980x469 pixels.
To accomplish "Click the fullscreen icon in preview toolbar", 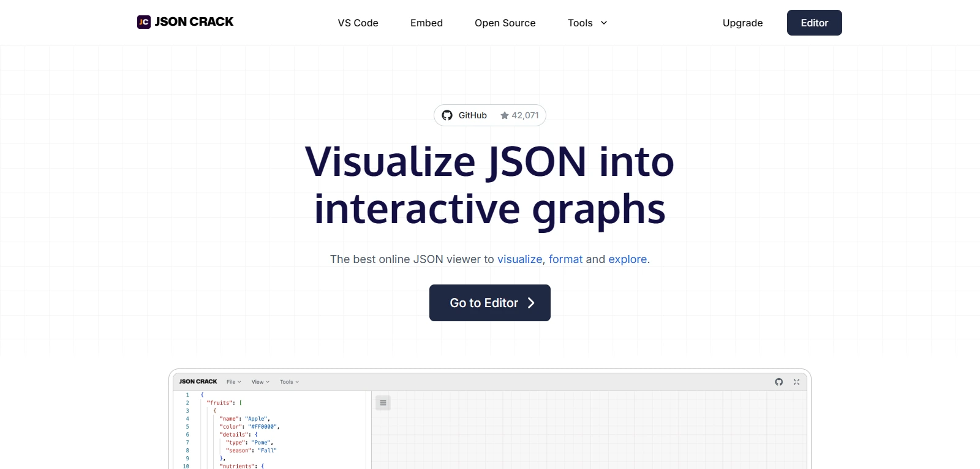I will pos(796,382).
